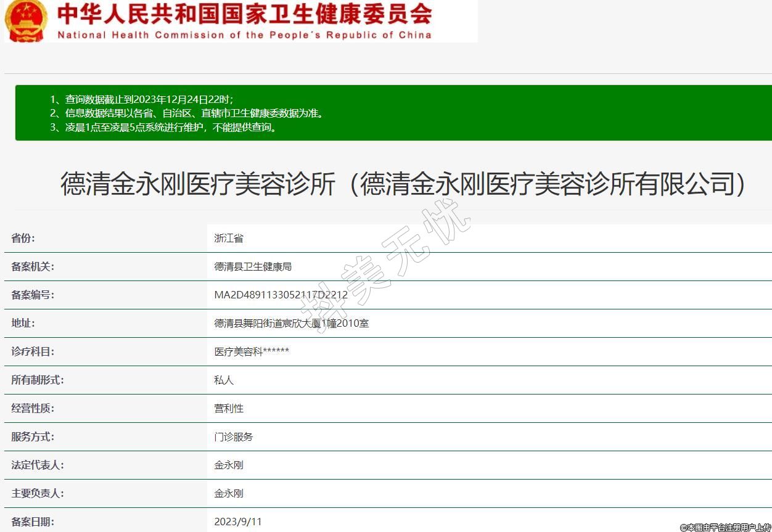This screenshot has width=772, height=532.
Task: Click the national emblem icon in header
Action: [x=26, y=20]
